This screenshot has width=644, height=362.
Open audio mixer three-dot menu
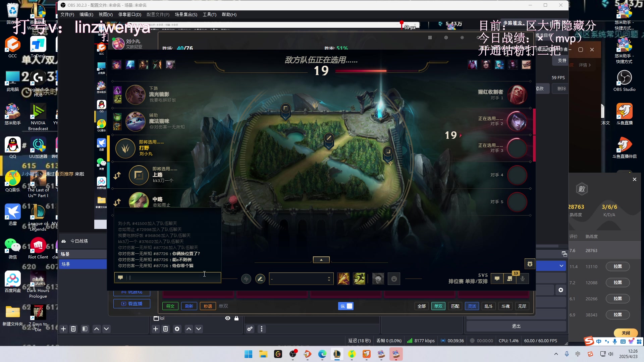[x=262, y=329]
